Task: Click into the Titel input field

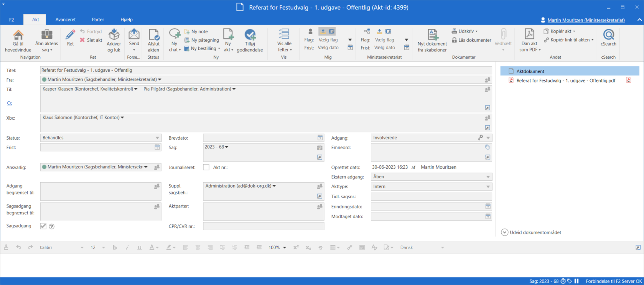Action: tap(266, 70)
